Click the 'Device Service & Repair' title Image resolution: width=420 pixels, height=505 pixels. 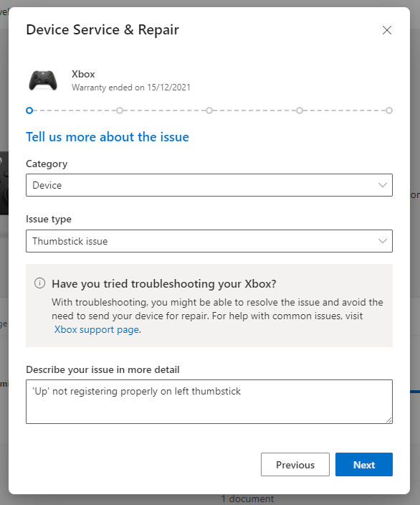tap(102, 29)
